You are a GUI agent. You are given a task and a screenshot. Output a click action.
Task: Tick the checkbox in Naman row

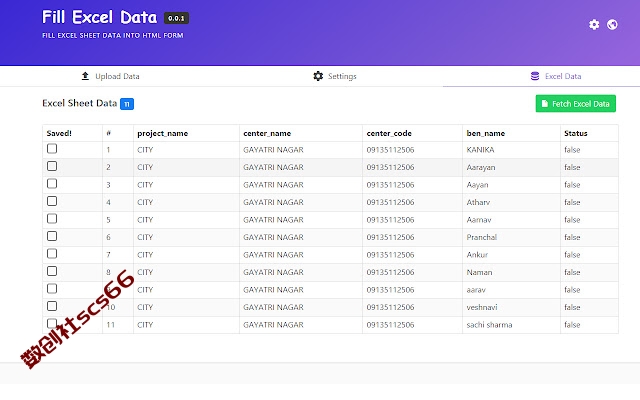point(52,271)
